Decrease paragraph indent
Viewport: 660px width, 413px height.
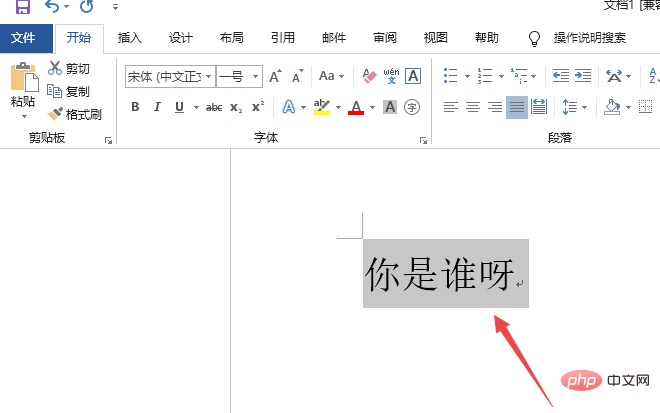(x=561, y=76)
